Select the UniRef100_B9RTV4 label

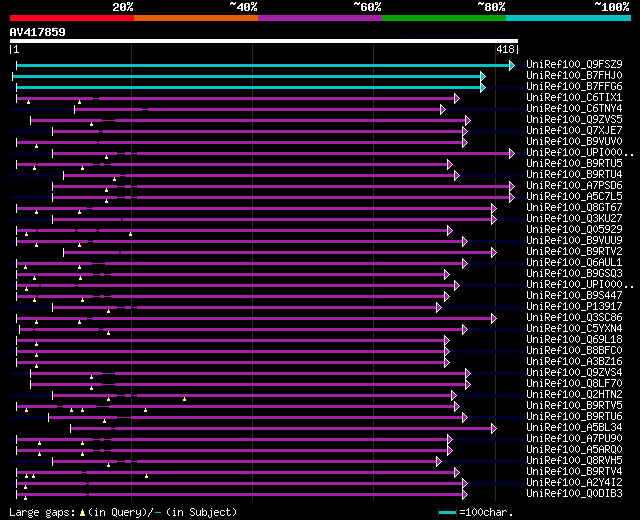(x=574, y=472)
